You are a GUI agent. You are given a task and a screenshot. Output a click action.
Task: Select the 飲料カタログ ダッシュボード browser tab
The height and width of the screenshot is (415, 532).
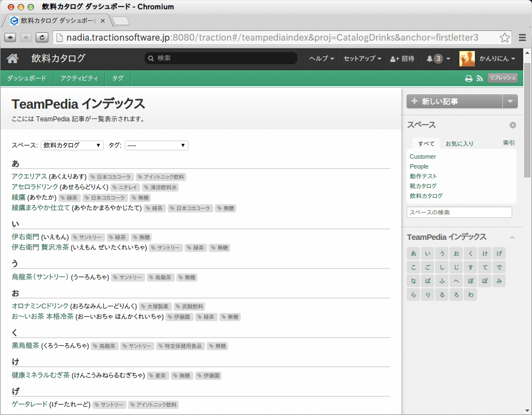[x=57, y=21]
